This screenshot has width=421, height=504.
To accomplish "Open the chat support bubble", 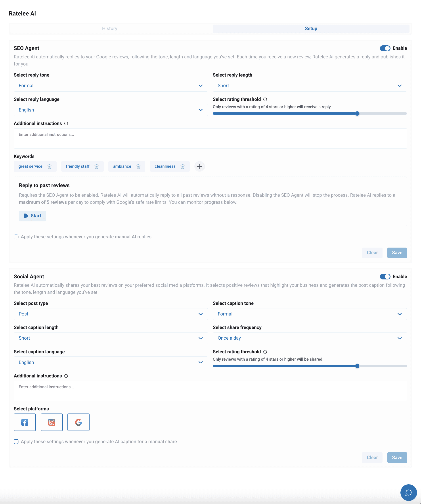I will click(409, 492).
